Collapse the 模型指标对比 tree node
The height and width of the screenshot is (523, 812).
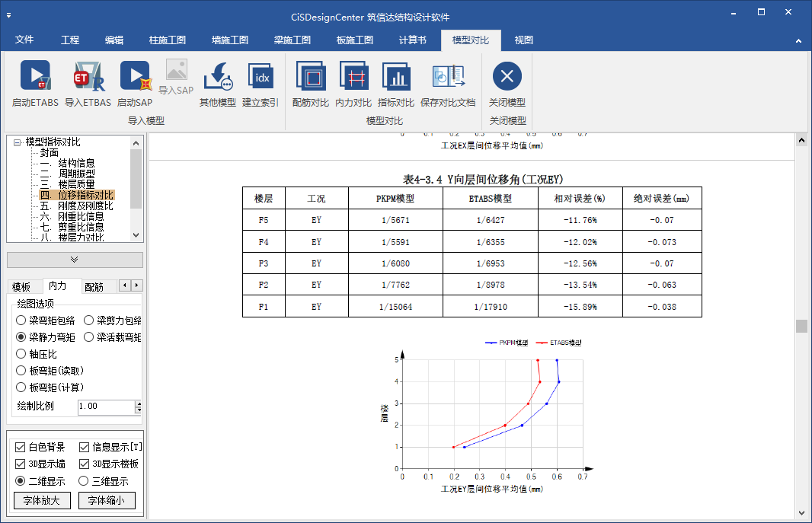coord(17,142)
